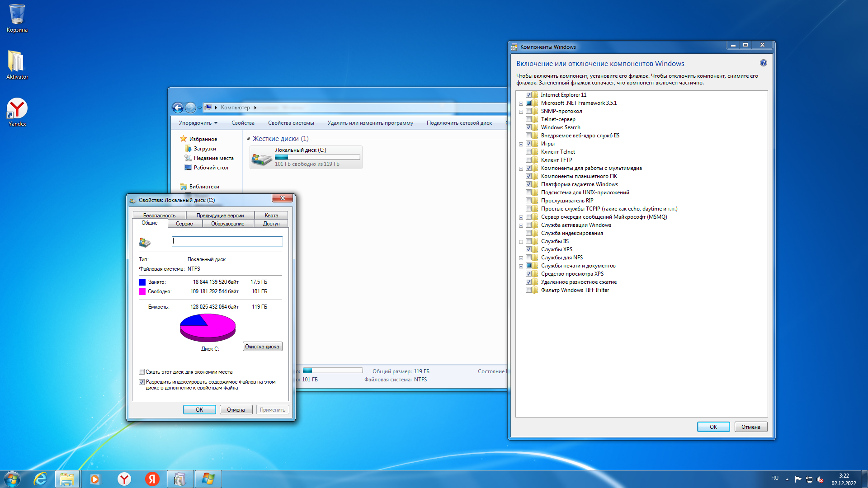Open the Упорядочить dropdown menu
868x488 pixels.
pyautogui.click(x=198, y=123)
